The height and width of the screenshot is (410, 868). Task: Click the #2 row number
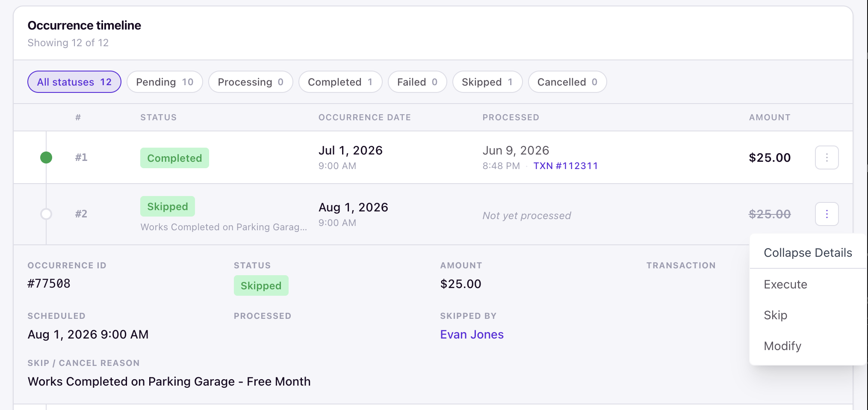click(81, 214)
